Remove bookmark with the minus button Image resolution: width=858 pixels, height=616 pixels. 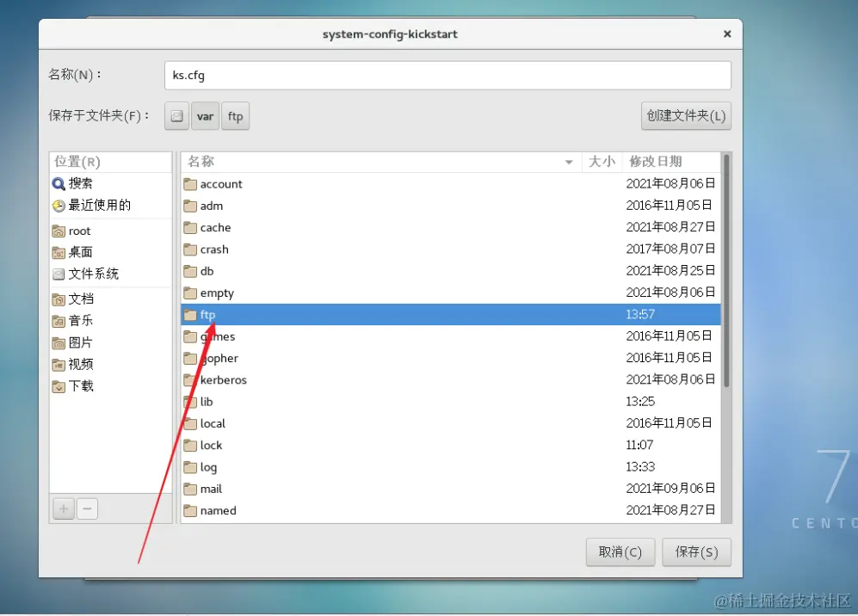87,508
